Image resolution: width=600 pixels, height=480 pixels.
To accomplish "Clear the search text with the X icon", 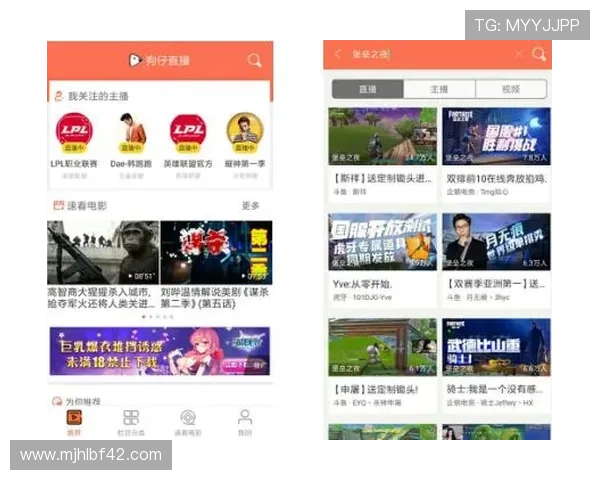I will pyautogui.click(x=519, y=54).
